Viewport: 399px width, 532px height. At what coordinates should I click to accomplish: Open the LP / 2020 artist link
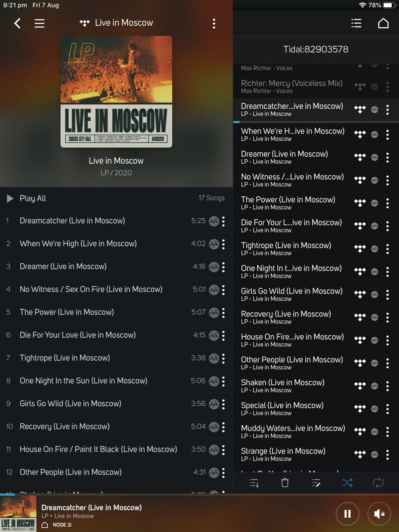[116, 173]
